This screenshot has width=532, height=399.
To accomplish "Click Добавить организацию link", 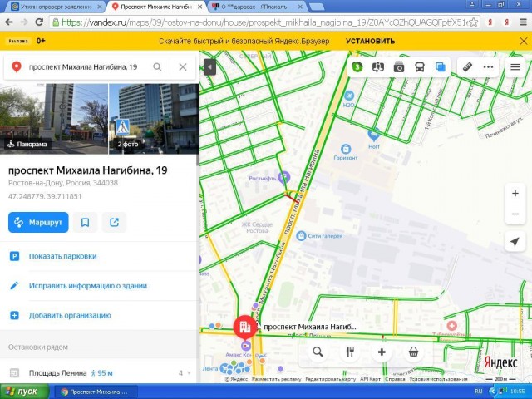I will click(70, 315).
